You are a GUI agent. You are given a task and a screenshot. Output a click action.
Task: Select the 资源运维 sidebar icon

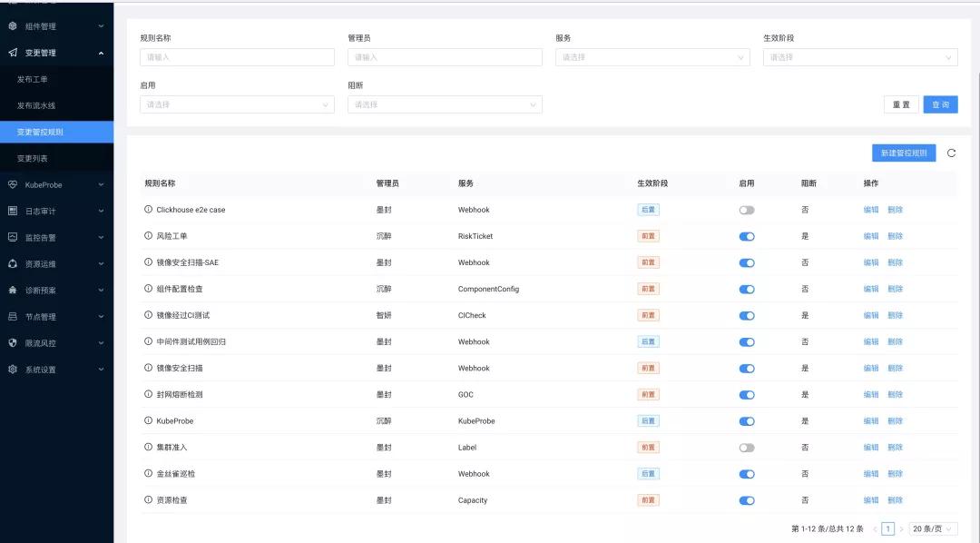coord(11,263)
